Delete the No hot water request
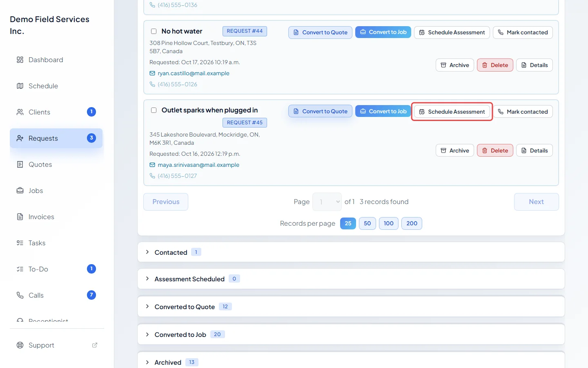Image resolution: width=588 pixels, height=368 pixels. tap(495, 65)
